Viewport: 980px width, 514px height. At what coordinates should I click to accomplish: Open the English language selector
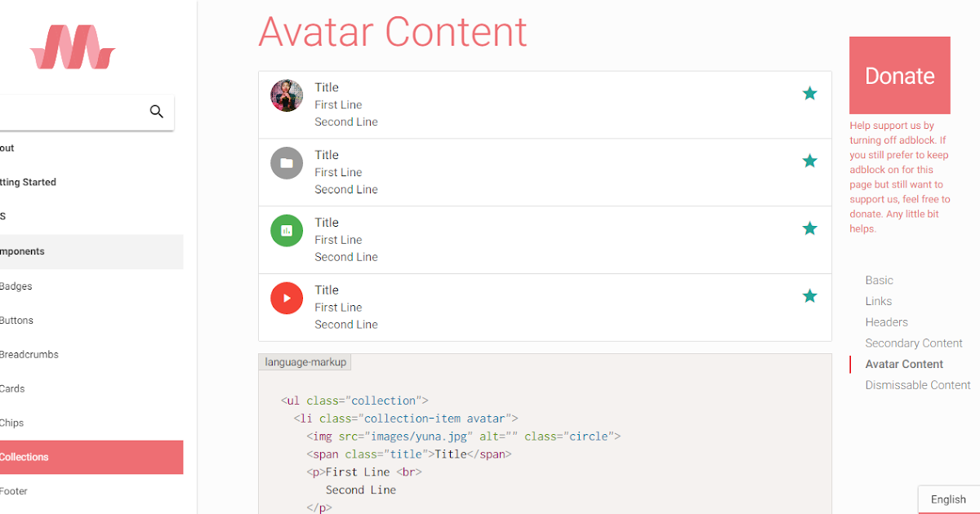coord(948,499)
